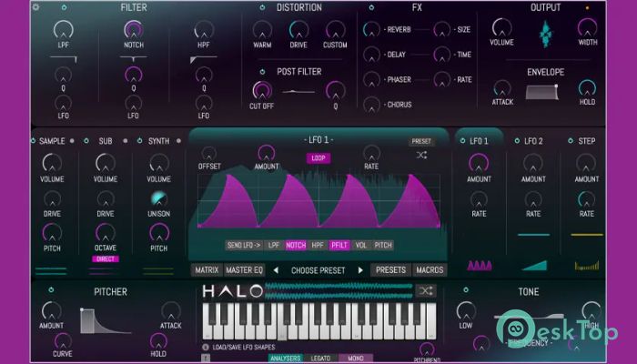Screen dimensions: 637x364
Task: Toggle the SYNTH layer power
Action: (x=139, y=141)
